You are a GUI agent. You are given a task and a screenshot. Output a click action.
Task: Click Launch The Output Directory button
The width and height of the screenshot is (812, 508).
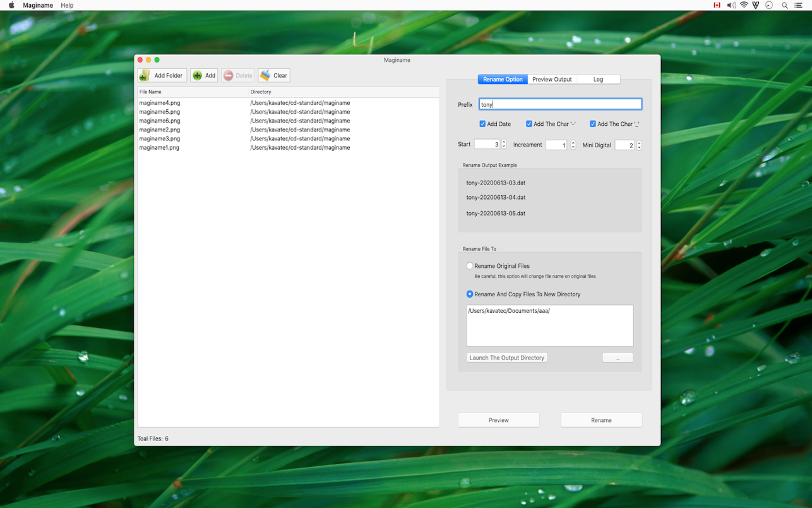[506, 358]
